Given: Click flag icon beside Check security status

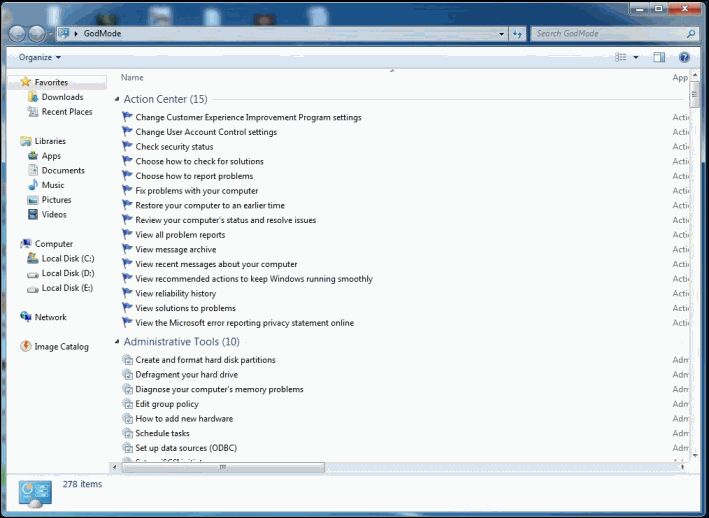Looking at the screenshot, I should (x=127, y=146).
